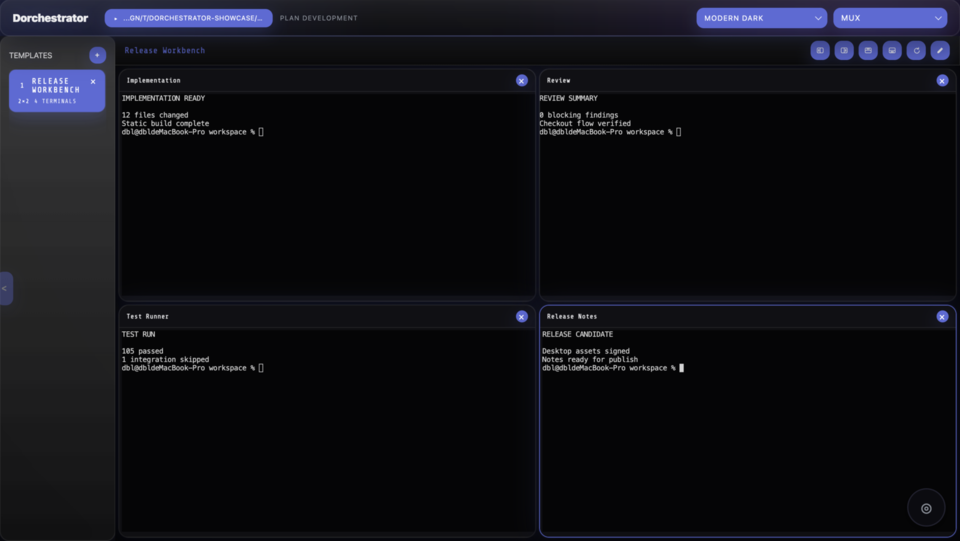Open the MODERN DARK theme dropdown
Viewport: 960px width, 541px height.
tap(762, 18)
